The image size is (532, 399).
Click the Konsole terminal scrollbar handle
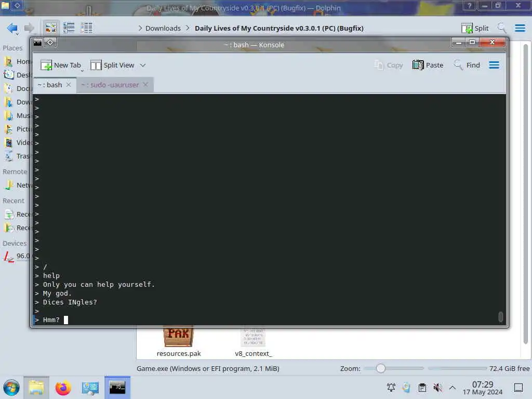[500, 316]
